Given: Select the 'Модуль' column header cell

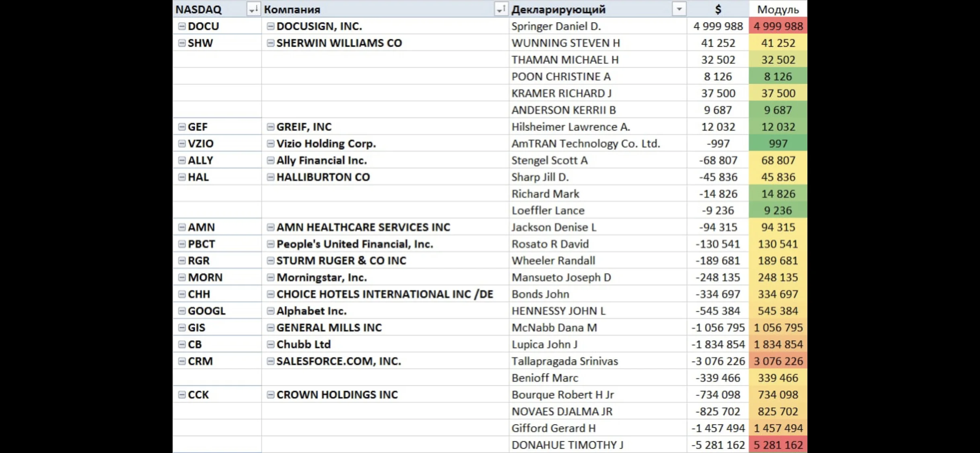Looking at the screenshot, I should pyautogui.click(x=778, y=9).
